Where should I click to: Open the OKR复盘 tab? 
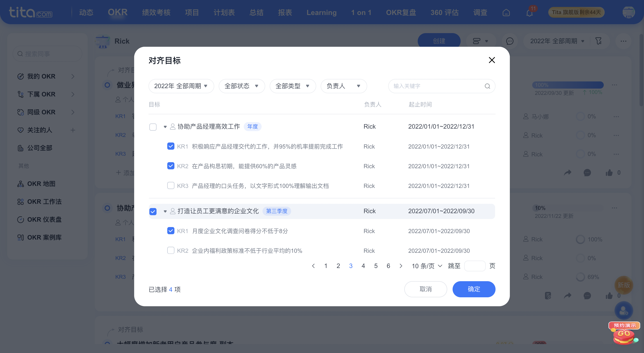pos(401,13)
